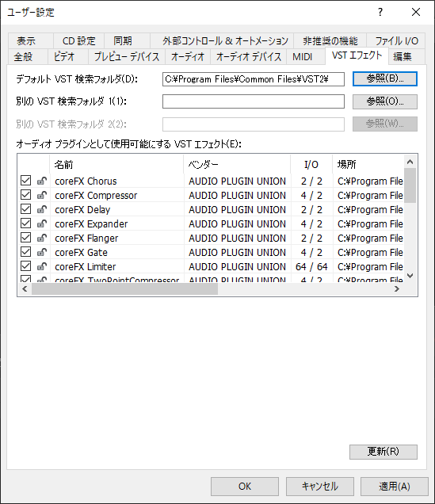Viewport: 435px width, 504px height.
Task: Disable the coreFX Limiter plugin checkbox
Action: (x=25, y=266)
